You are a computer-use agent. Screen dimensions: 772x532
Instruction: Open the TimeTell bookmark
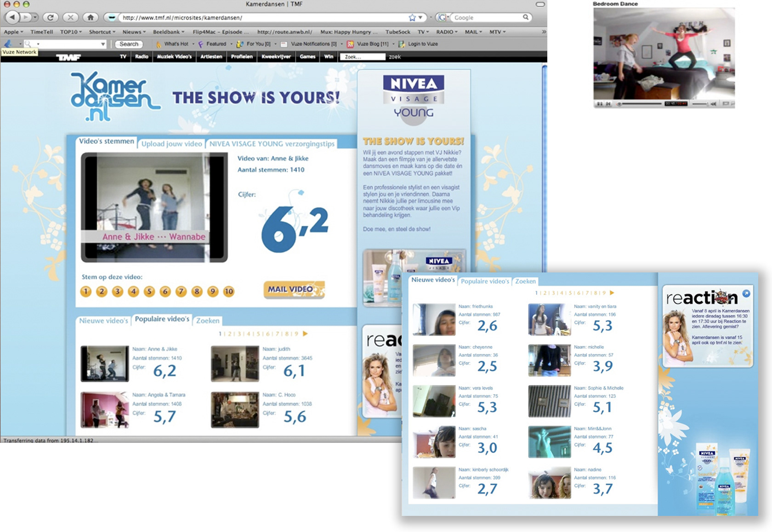[x=41, y=32]
